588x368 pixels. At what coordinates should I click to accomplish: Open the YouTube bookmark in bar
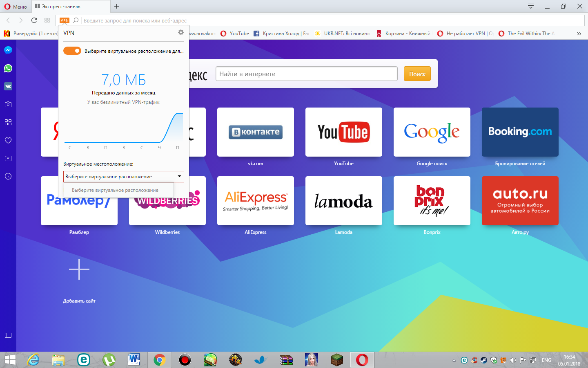235,34
